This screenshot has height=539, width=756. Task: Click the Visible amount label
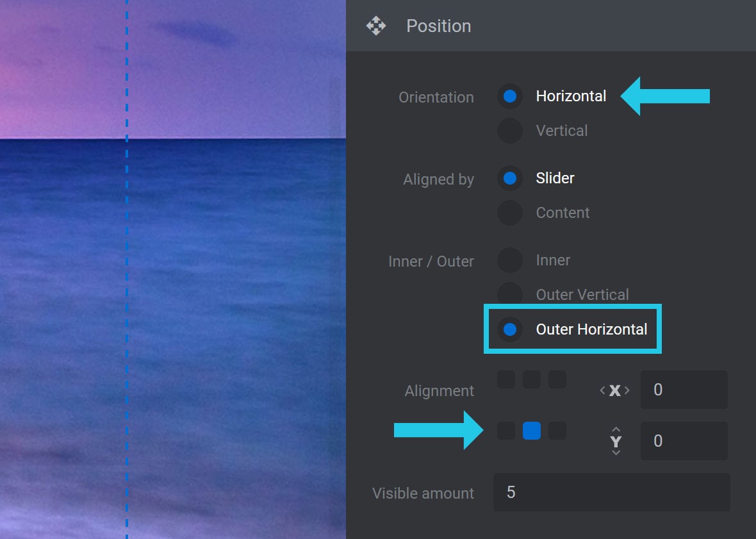pyautogui.click(x=423, y=493)
